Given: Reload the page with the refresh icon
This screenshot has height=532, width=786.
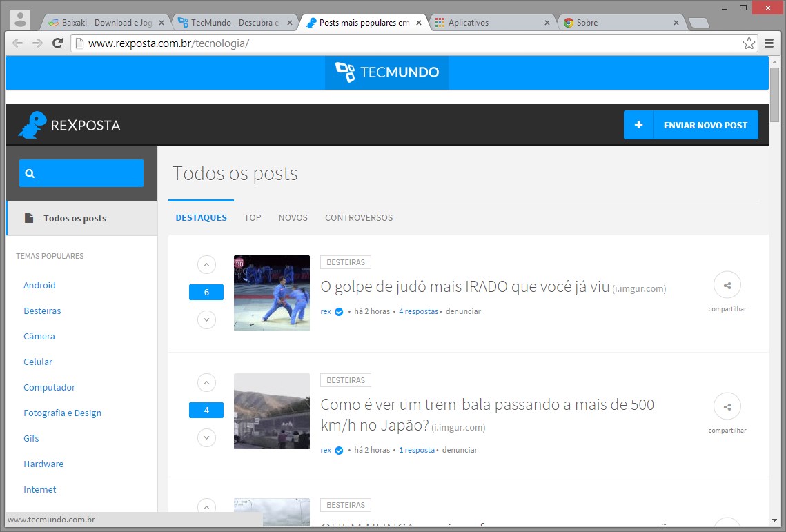Looking at the screenshot, I should point(58,43).
